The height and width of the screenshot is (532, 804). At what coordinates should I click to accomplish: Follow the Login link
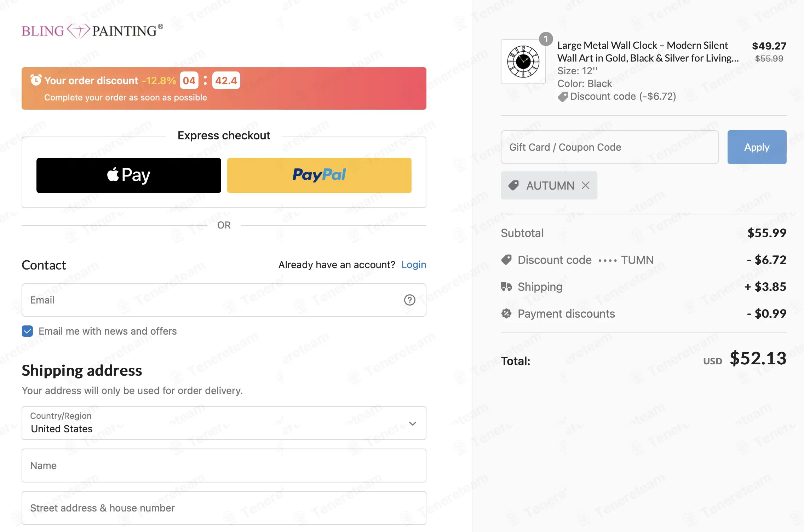(414, 265)
